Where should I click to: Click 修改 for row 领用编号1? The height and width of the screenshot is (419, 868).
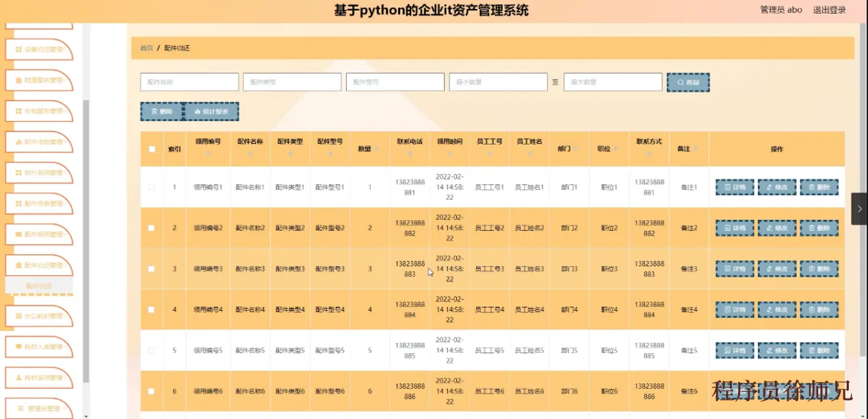coord(777,187)
